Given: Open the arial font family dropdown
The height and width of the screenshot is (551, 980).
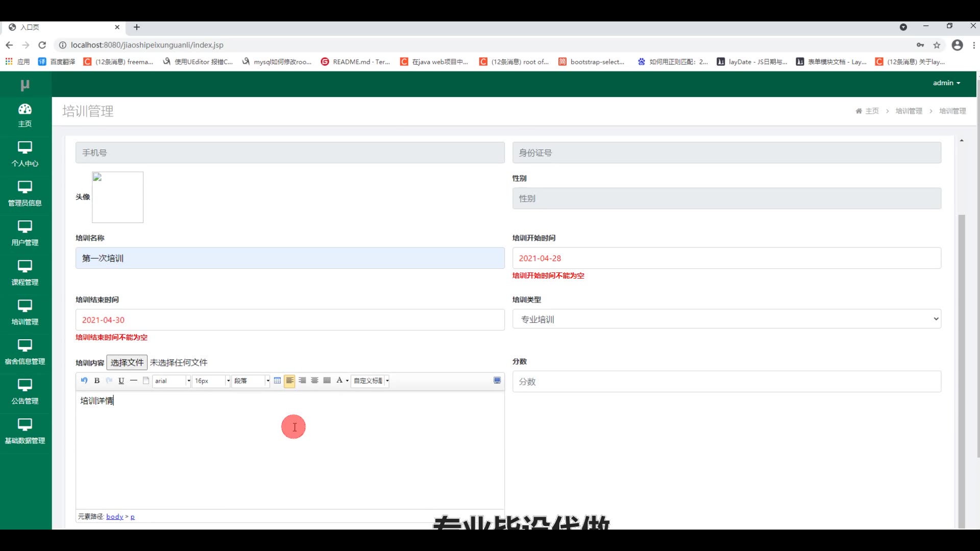Looking at the screenshot, I should click(172, 381).
